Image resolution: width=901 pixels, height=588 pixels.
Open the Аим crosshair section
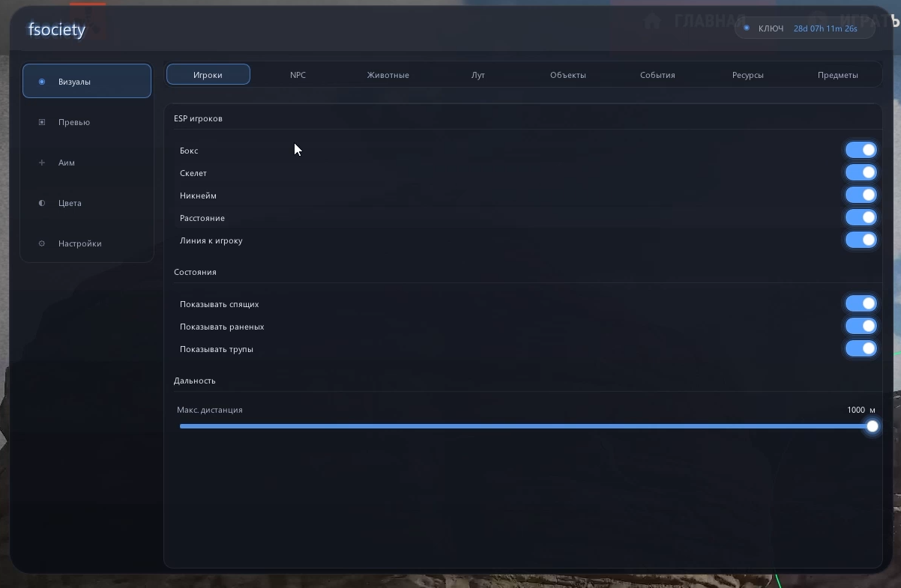click(87, 163)
